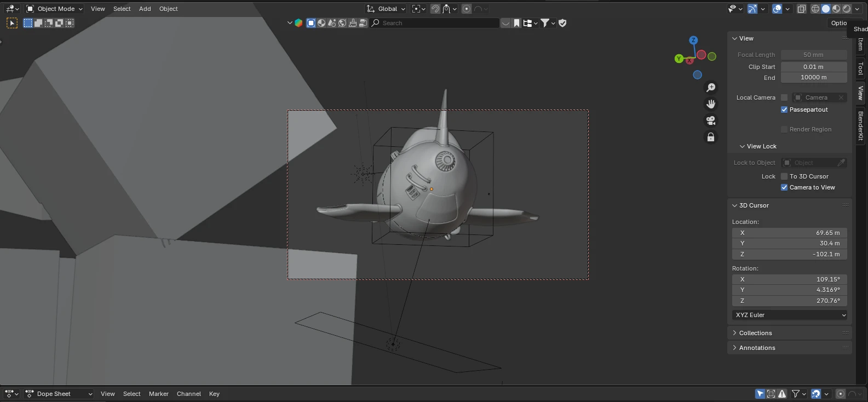Open the Add menu in 3D viewport
The image size is (868, 402).
click(145, 9)
